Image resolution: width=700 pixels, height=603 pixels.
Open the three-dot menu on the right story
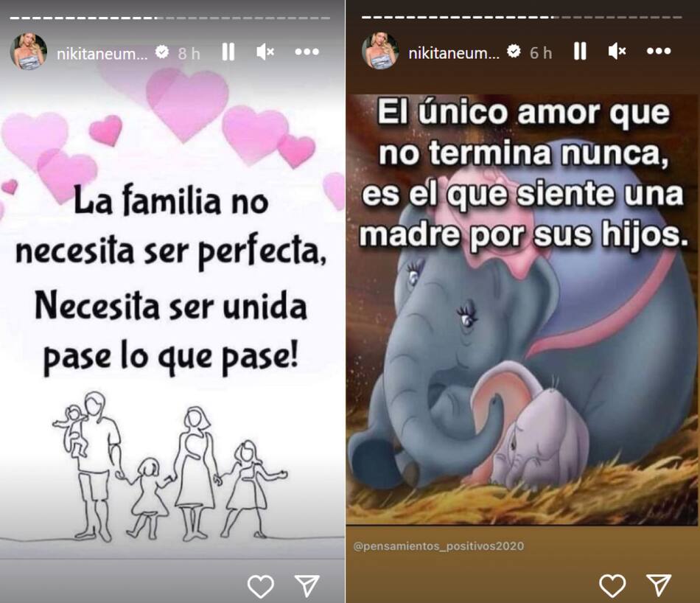659,52
